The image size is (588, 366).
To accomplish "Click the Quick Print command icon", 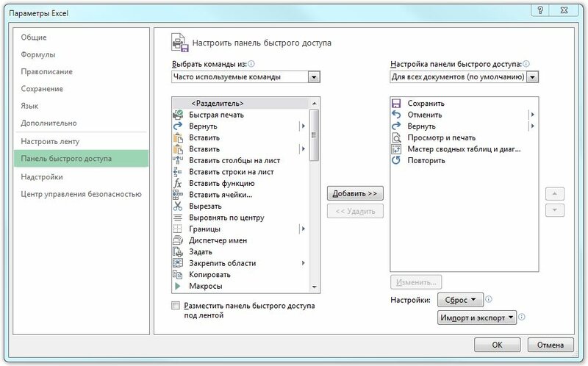I will click(x=178, y=115).
